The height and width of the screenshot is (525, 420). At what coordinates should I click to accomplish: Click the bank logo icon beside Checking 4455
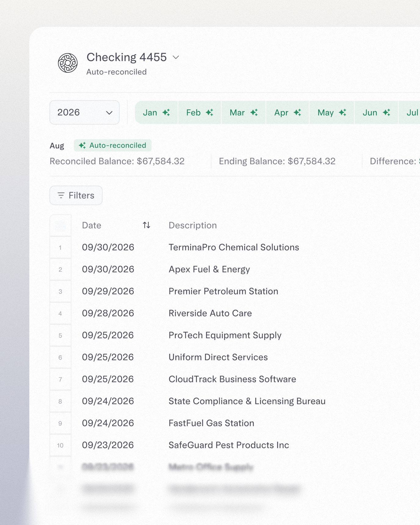click(x=68, y=63)
